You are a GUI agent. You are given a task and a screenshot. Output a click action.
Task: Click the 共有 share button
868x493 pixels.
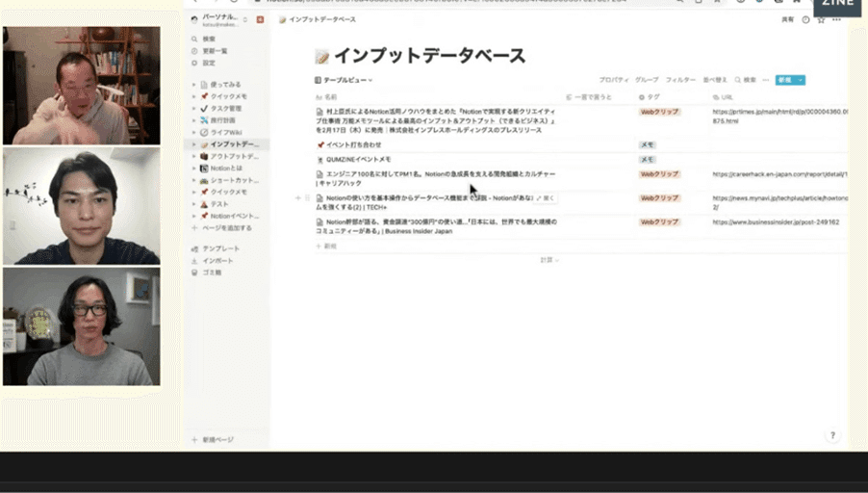point(787,19)
